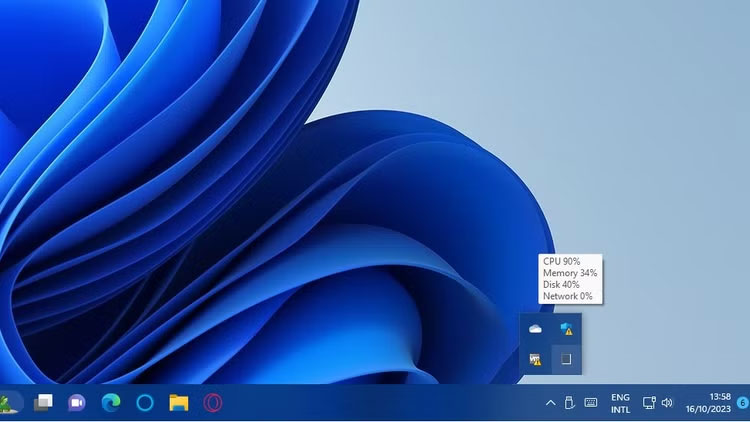Open Cortana from the taskbar
The width and height of the screenshot is (750, 422).
145,403
